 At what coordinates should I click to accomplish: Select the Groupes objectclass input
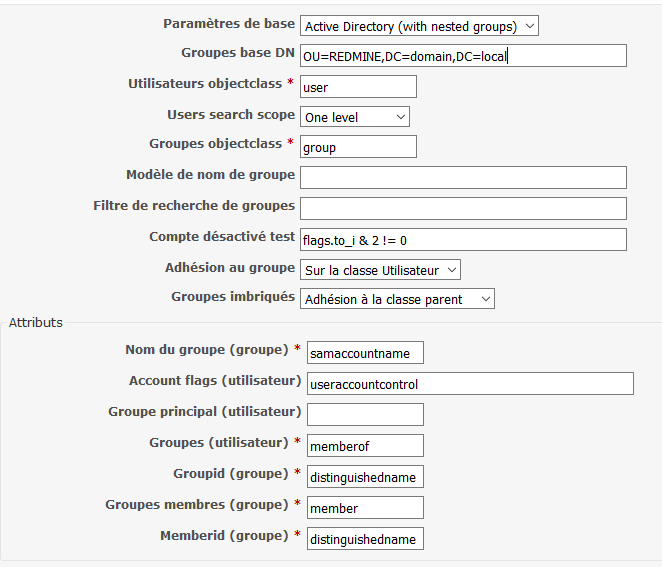click(x=358, y=146)
